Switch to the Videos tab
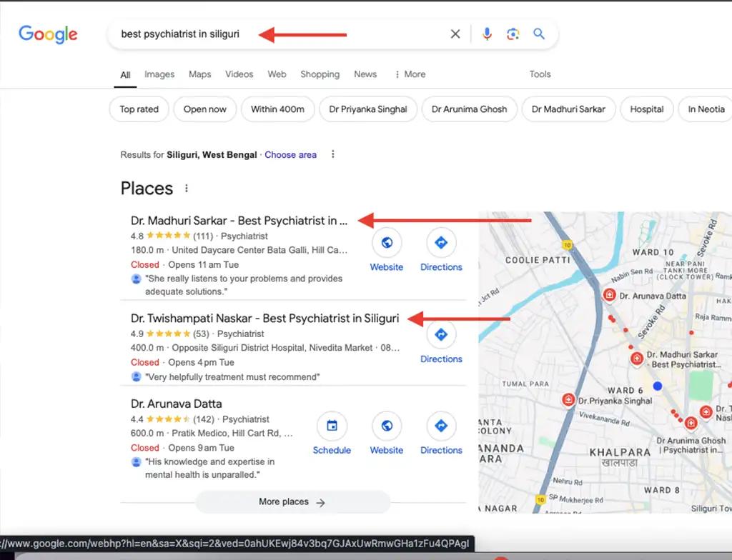This screenshot has height=560, width=732. [x=239, y=74]
